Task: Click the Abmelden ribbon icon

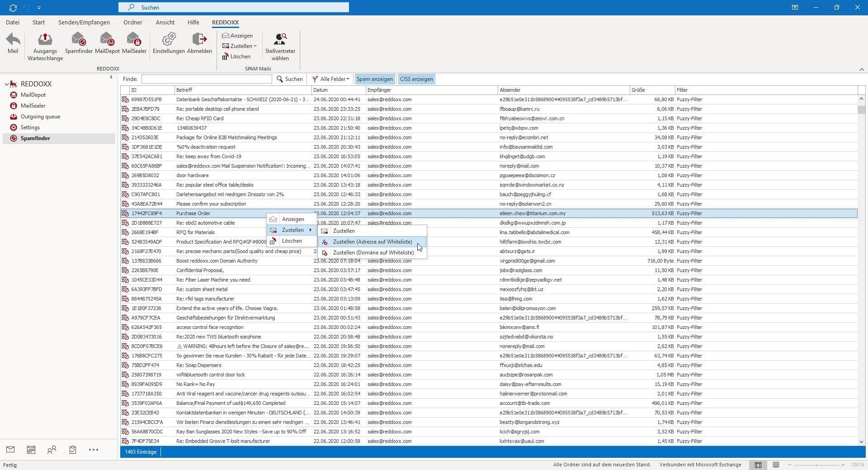Action: [199, 43]
